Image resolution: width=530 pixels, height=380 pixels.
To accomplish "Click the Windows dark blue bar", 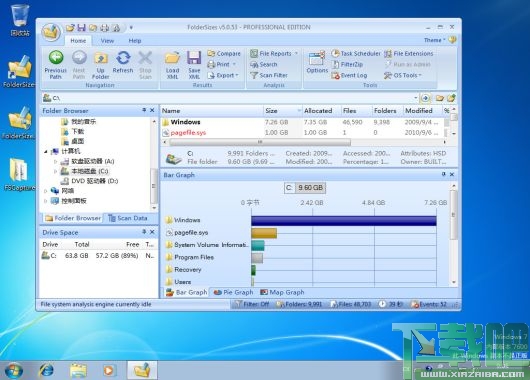I will pyautogui.click(x=344, y=221).
